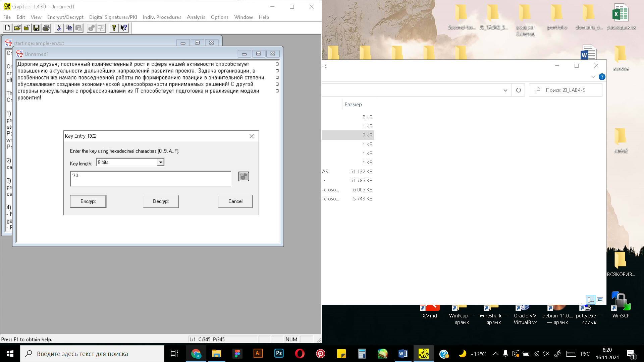Open the расходы.xlsx desktop file

coord(621,17)
